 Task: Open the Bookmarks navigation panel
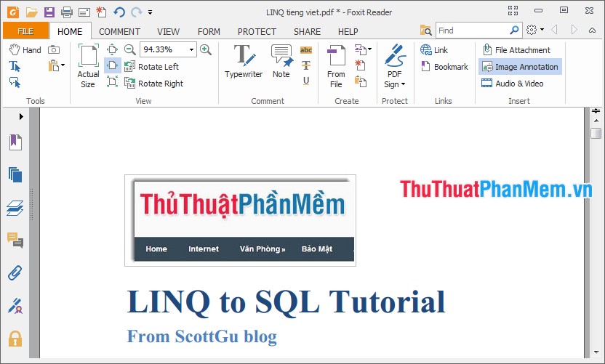point(15,142)
